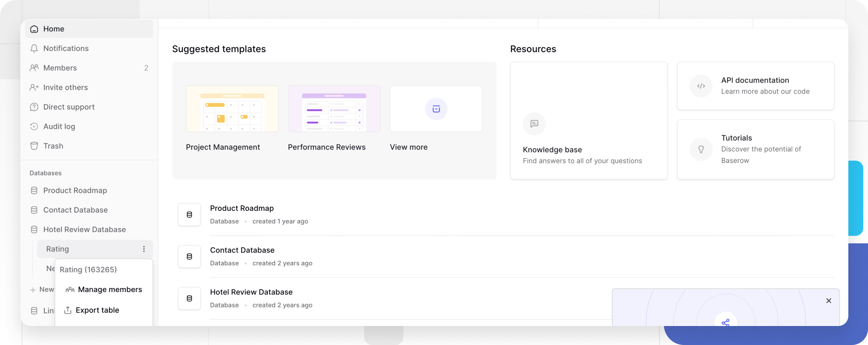Click the Invite others icon

[x=34, y=87]
